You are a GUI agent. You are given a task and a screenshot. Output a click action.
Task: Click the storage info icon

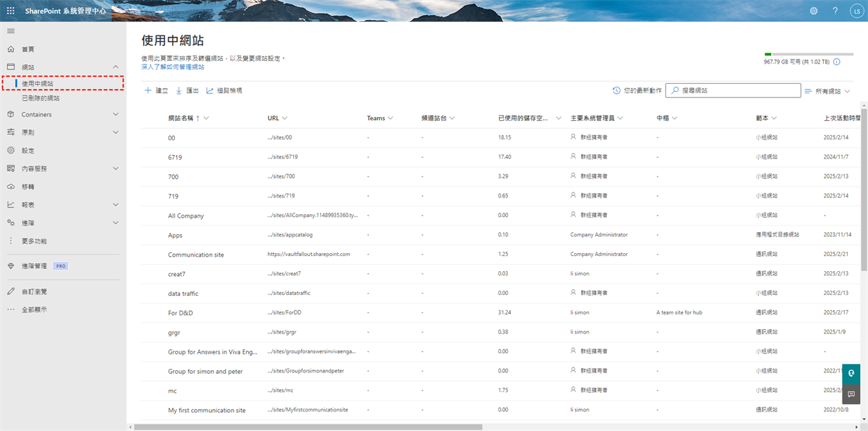pos(837,62)
